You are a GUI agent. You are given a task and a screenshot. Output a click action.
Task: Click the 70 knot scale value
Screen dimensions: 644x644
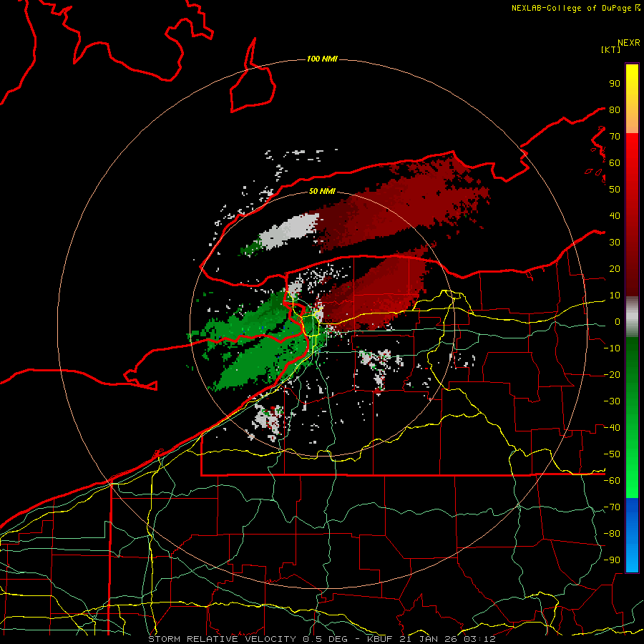point(615,137)
